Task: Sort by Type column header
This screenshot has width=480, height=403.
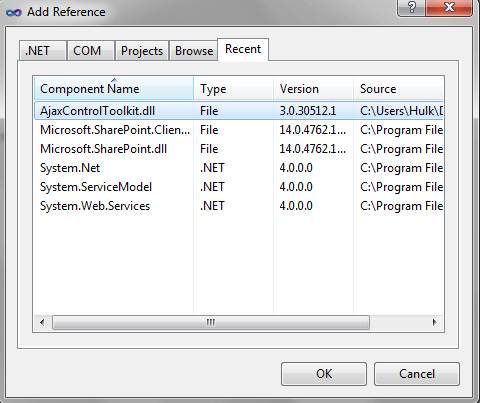Action: coord(233,89)
